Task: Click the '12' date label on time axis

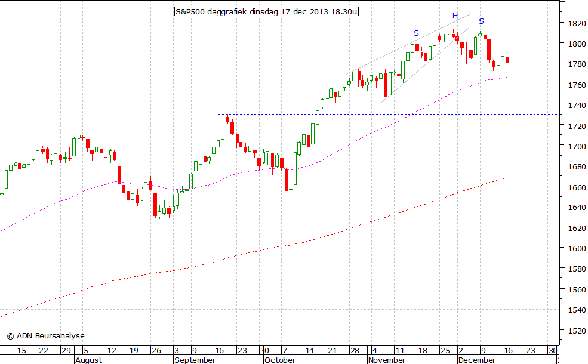Action: tap(112, 351)
